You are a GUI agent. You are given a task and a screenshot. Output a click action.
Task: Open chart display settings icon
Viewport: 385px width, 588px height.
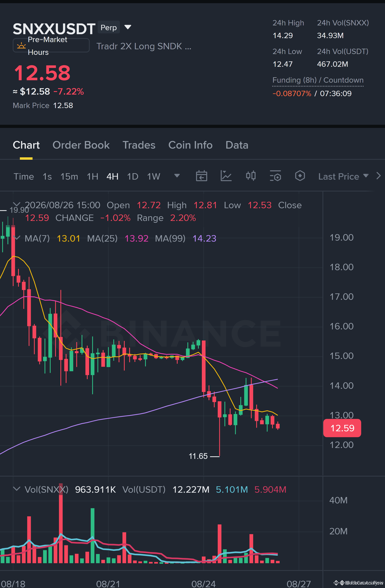point(275,176)
